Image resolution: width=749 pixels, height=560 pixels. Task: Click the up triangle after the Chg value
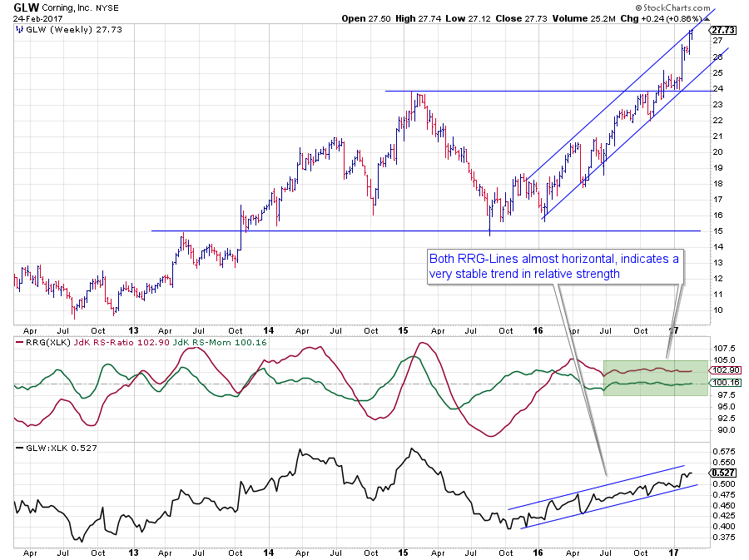click(707, 20)
